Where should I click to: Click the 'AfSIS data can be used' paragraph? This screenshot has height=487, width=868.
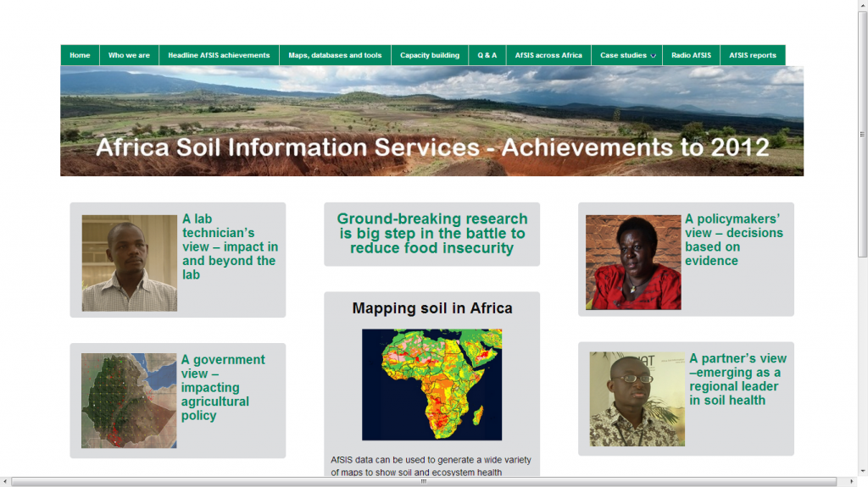[431, 466]
